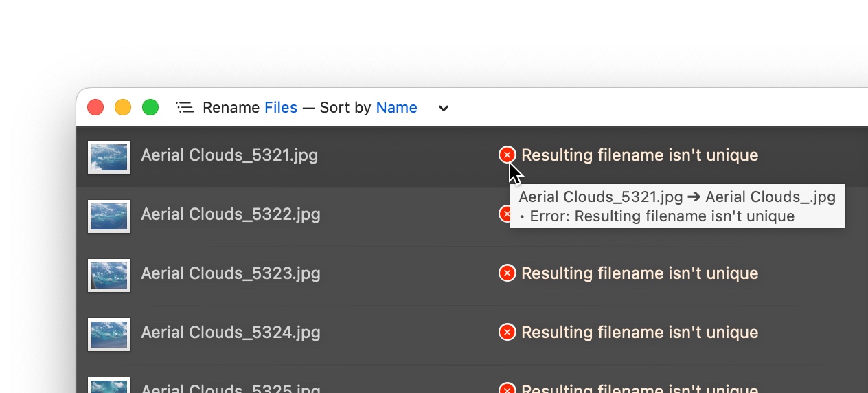Open the chevron dropdown after Name
The width and height of the screenshot is (868, 393).
pyautogui.click(x=444, y=108)
